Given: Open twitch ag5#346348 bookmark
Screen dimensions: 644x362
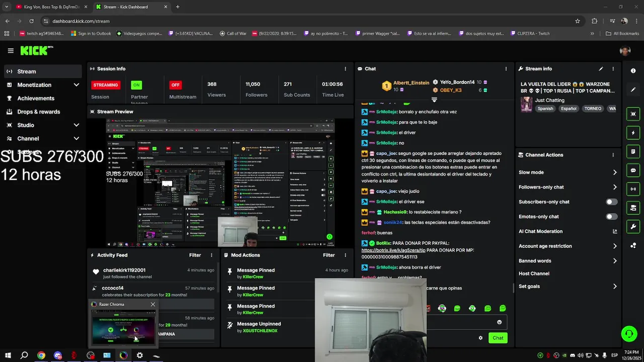Looking at the screenshot, I should click(41, 34).
